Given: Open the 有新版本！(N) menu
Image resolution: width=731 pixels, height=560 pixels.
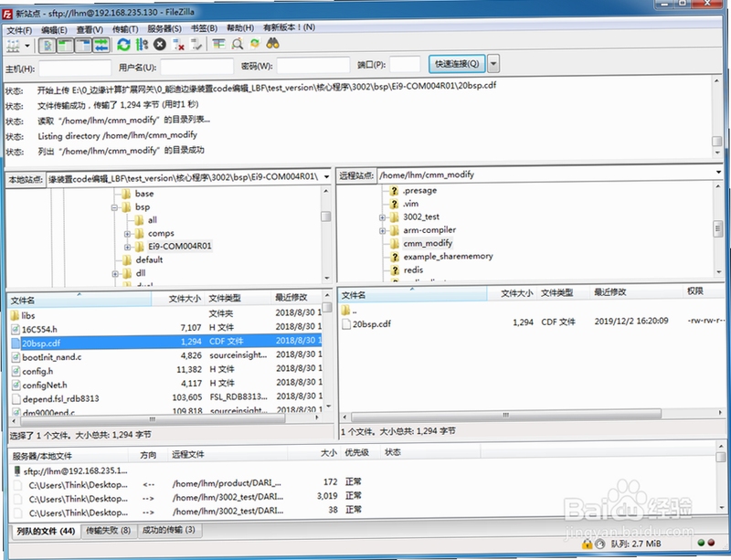Looking at the screenshot, I should (289, 27).
